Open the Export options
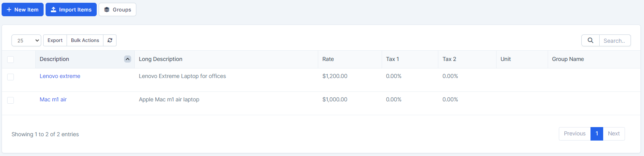The image size is (644, 156). [x=55, y=40]
